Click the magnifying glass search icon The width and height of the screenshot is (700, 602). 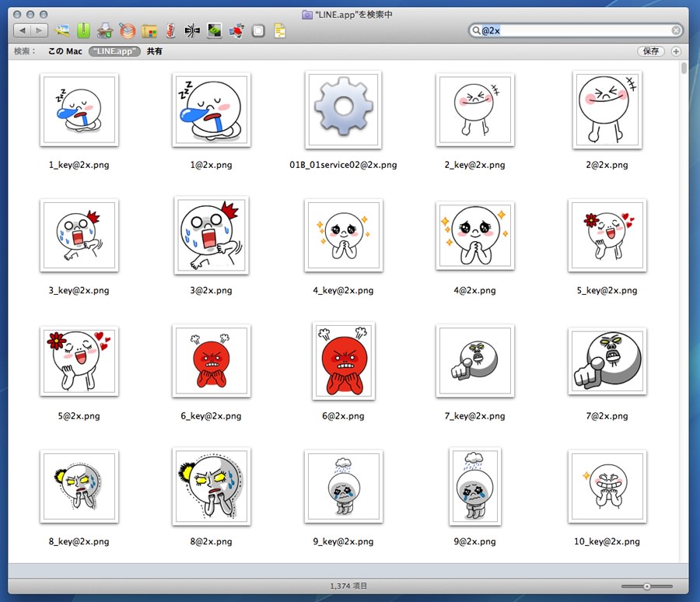click(x=476, y=30)
